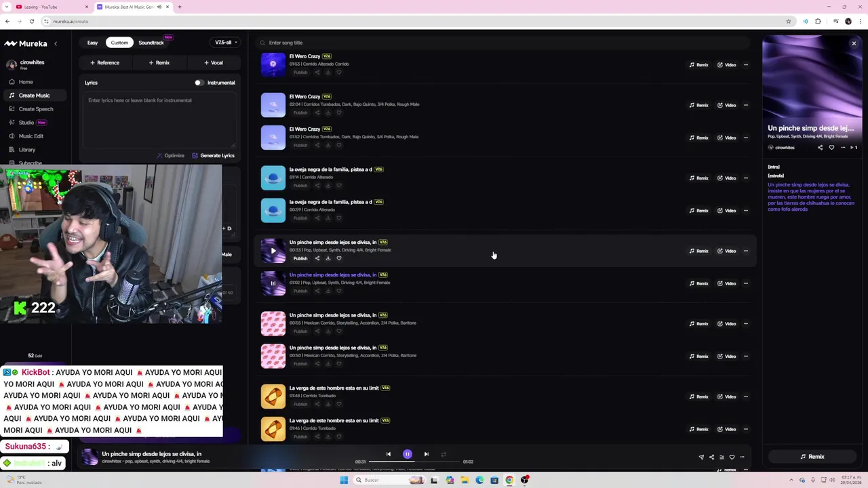Screen dimensions: 868x488
Task: Add a Reference track
Action: click(104, 63)
